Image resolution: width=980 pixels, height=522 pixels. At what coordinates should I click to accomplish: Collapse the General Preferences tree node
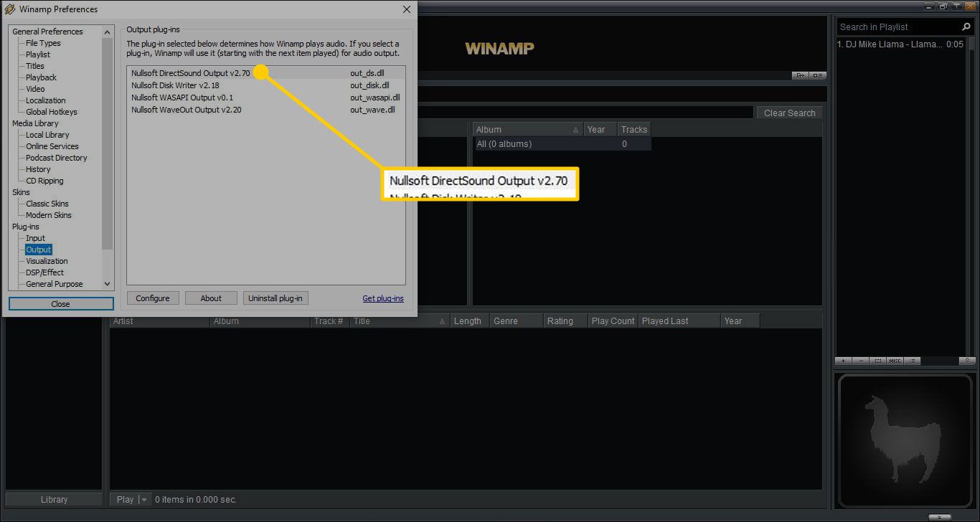coord(47,32)
